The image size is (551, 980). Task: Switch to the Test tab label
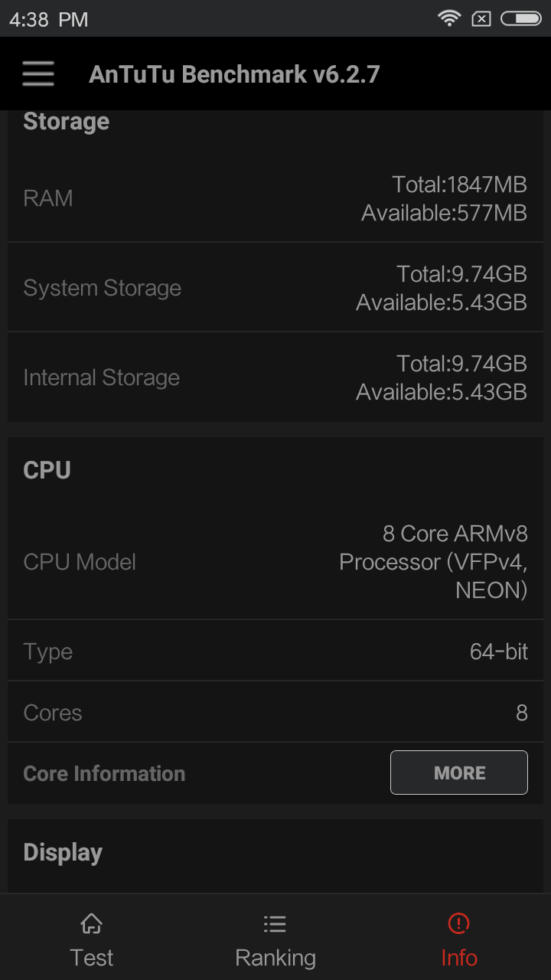(x=92, y=957)
